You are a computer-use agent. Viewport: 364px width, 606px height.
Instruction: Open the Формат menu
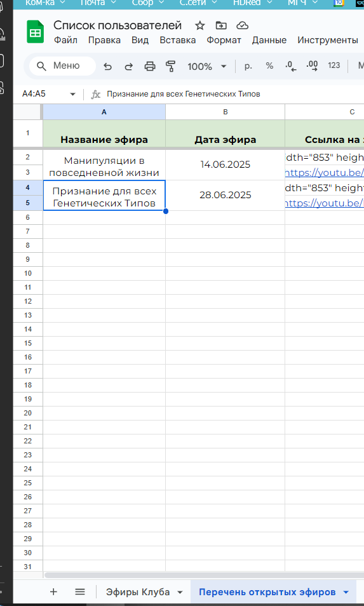tap(224, 40)
